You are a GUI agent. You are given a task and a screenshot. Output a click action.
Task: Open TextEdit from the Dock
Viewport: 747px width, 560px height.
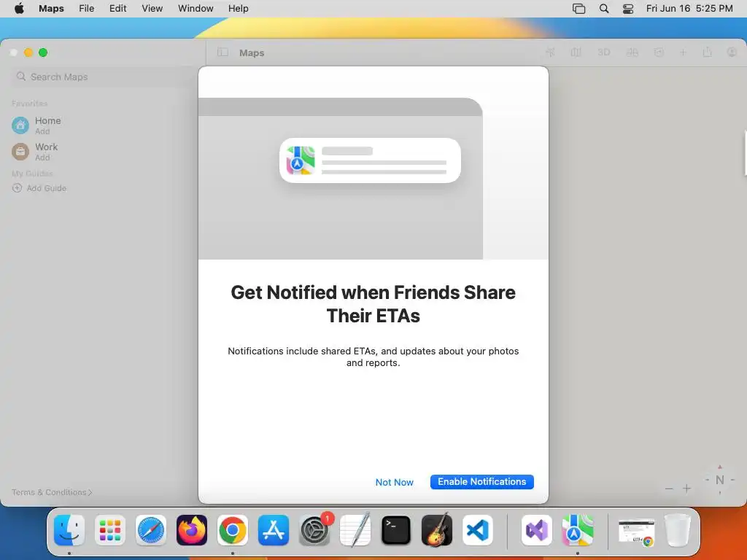click(355, 530)
